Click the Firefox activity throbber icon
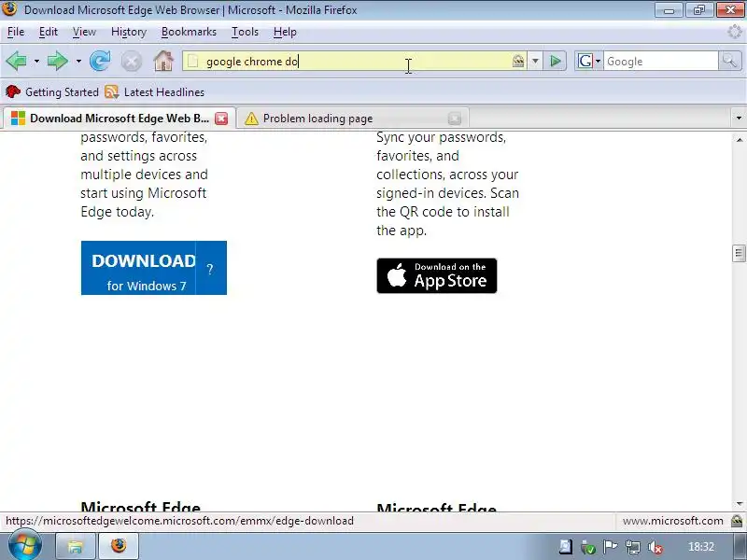This screenshot has width=747, height=560. 735,32
